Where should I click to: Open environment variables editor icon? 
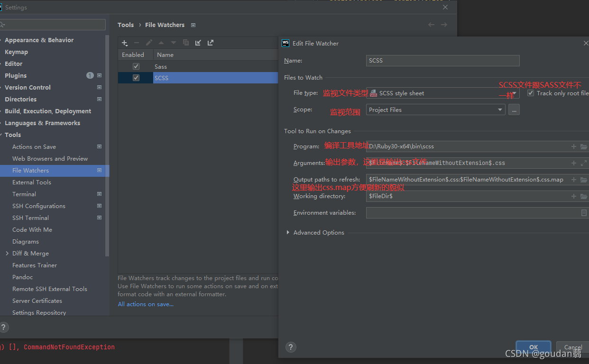point(584,213)
